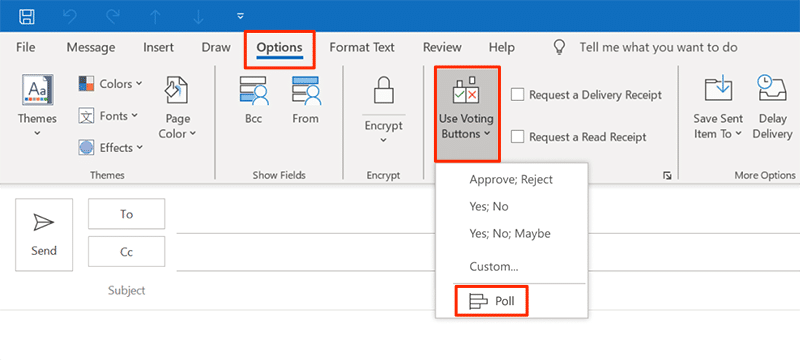The height and width of the screenshot is (360, 800).
Task: Click Use Voting Buttons
Action: pyautogui.click(x=466, y=113)
